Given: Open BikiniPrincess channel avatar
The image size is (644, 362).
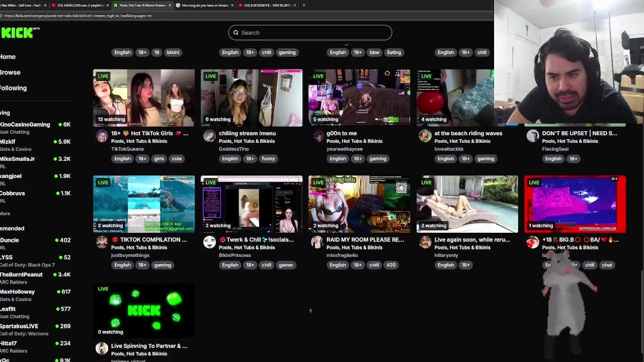Looking at the screenshot, I should tap(210, 242).
